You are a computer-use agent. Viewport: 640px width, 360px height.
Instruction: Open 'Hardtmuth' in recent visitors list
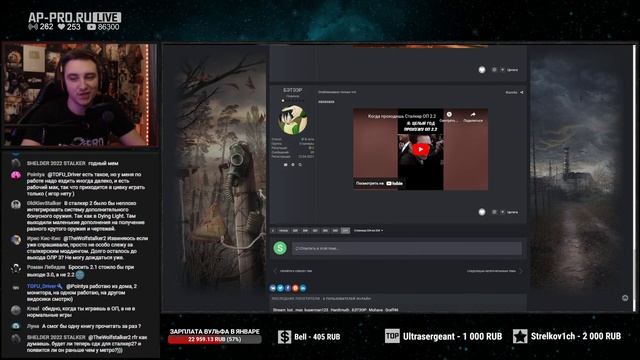coord(340,310)
